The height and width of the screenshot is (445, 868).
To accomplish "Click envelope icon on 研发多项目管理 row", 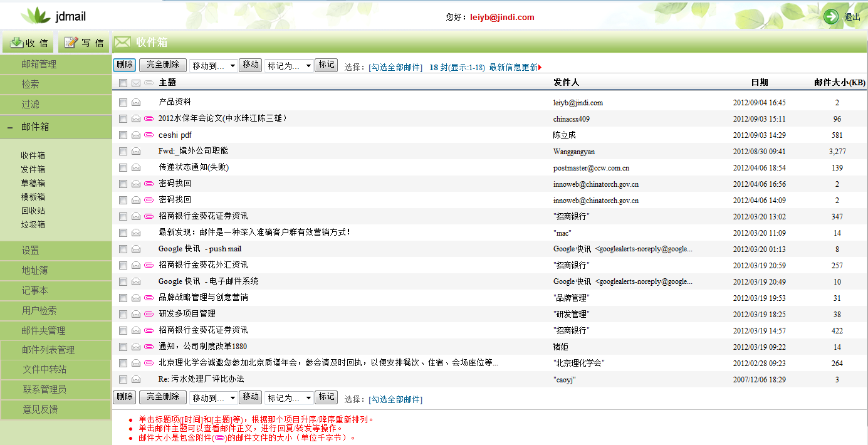I will point(136,314).
